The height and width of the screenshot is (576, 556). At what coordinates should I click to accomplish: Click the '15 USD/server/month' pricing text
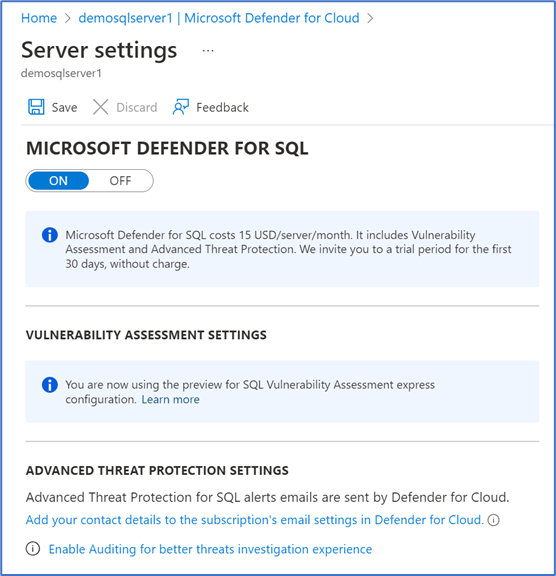295,235
